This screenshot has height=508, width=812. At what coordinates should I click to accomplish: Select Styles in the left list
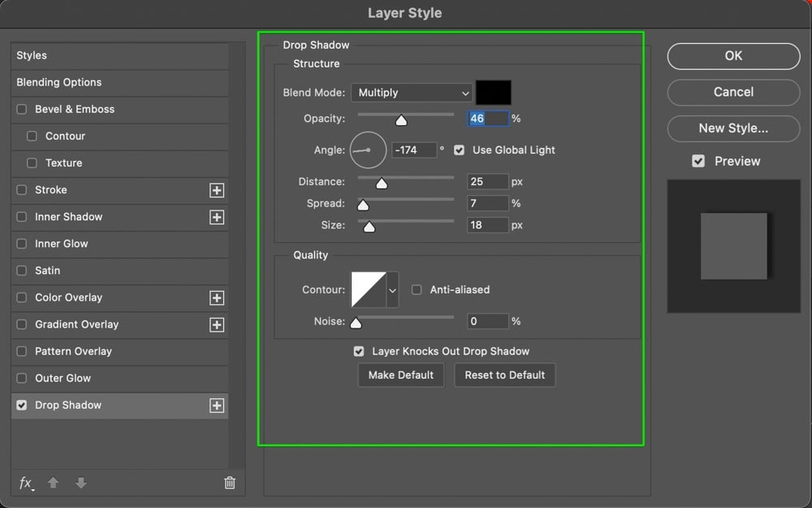pyautogui.click(x=119, y=55)
